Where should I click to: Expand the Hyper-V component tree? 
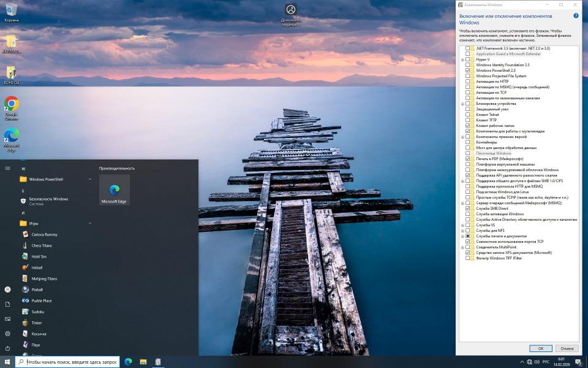pos(462,59)
